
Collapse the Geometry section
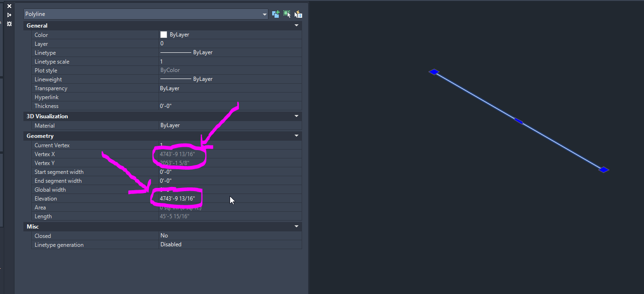[x=296, y=136]
